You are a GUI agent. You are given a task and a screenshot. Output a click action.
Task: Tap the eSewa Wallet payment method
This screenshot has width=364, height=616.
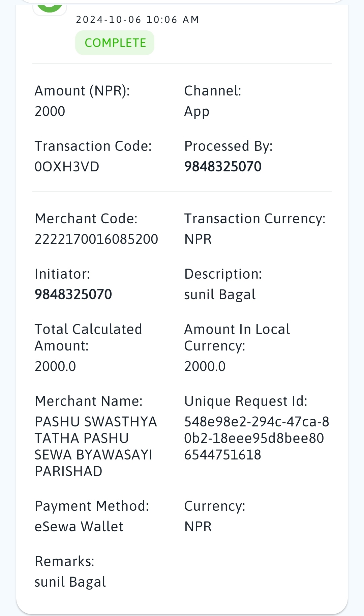tap(79, 527)
